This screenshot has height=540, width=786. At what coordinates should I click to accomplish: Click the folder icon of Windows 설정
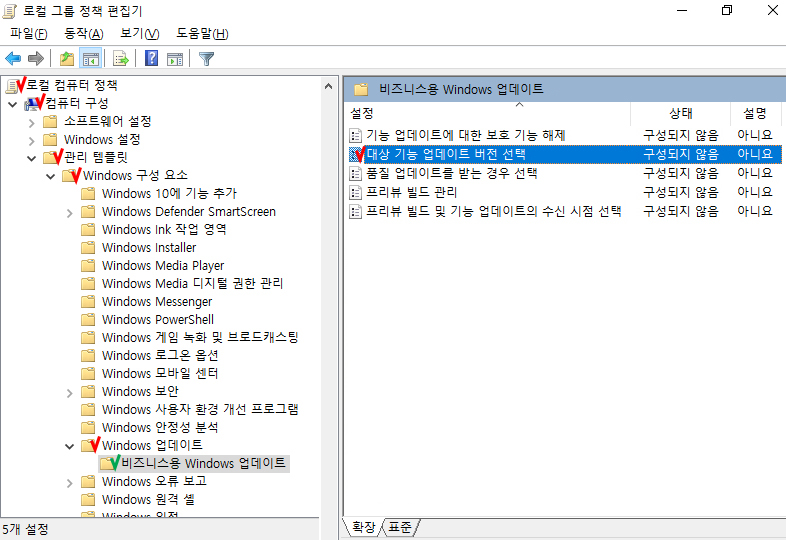[x=50, y=139]
